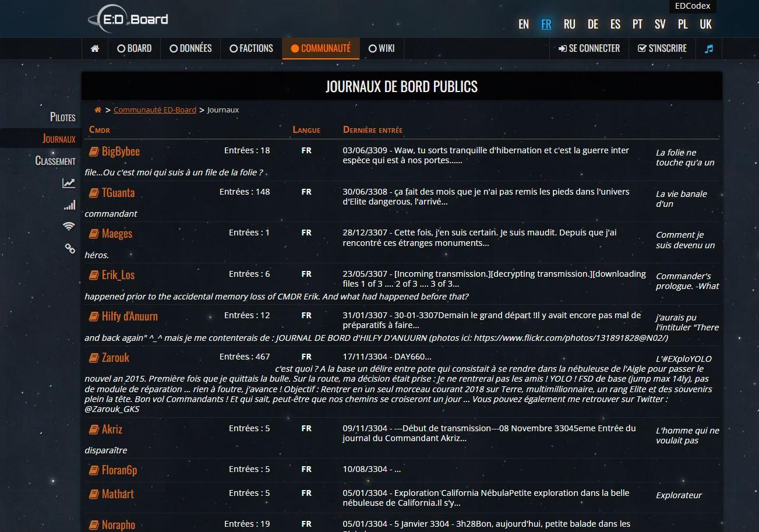Viewport: 759px width, 532px height.
Task: Switch language to PL
Action: coord(683,24)
